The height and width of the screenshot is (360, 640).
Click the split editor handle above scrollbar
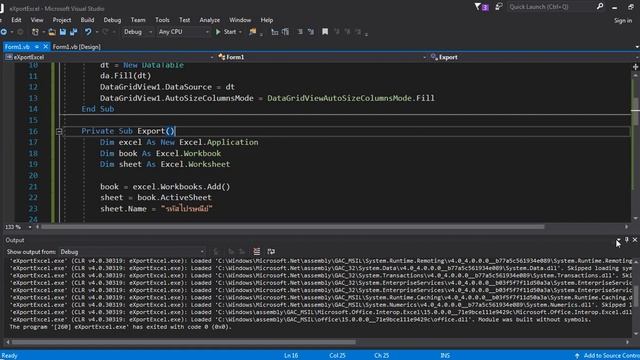pyautogui.click(x=636, y=67)
